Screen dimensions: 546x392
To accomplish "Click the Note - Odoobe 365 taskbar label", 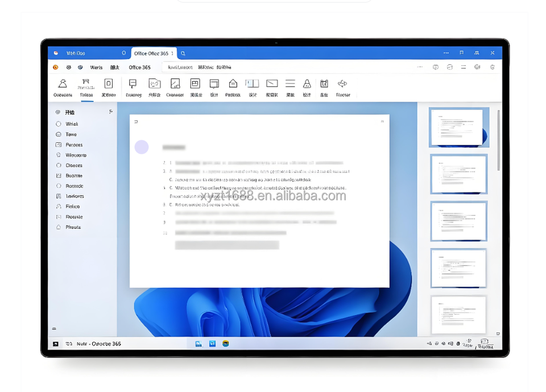I will (x=99, y=344).
